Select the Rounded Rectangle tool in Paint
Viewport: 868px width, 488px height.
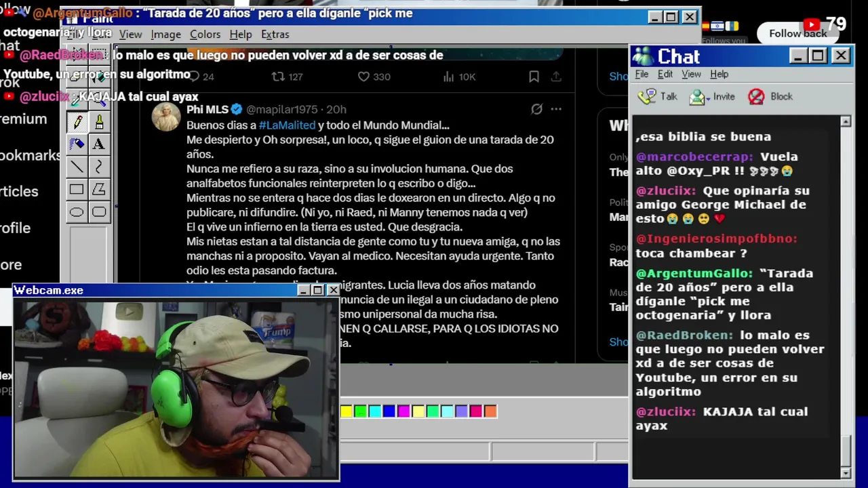99,212
